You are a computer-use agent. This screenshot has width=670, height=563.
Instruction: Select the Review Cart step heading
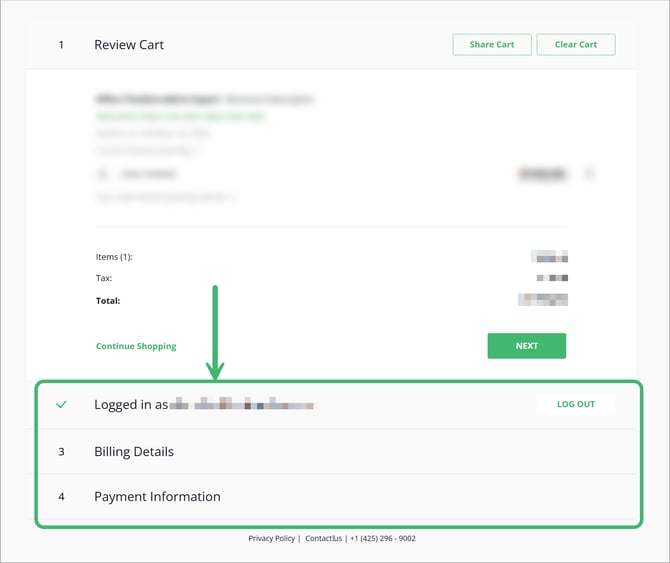pos(129,45)
